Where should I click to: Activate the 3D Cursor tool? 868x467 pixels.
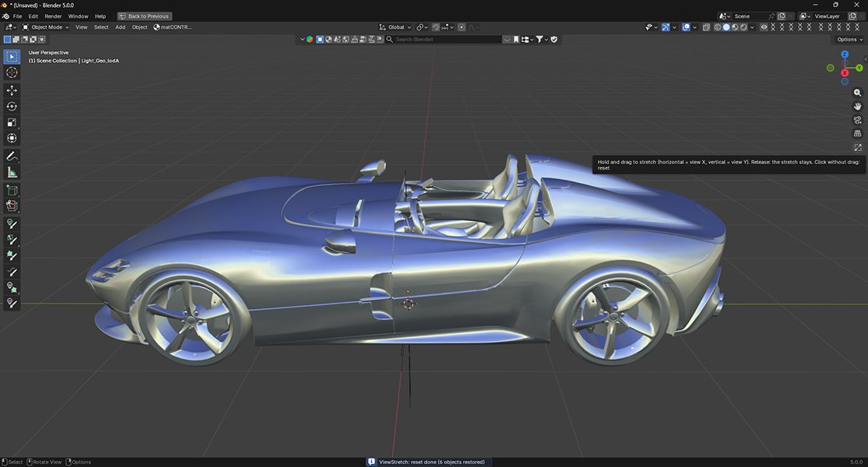[x=12, y=72]
